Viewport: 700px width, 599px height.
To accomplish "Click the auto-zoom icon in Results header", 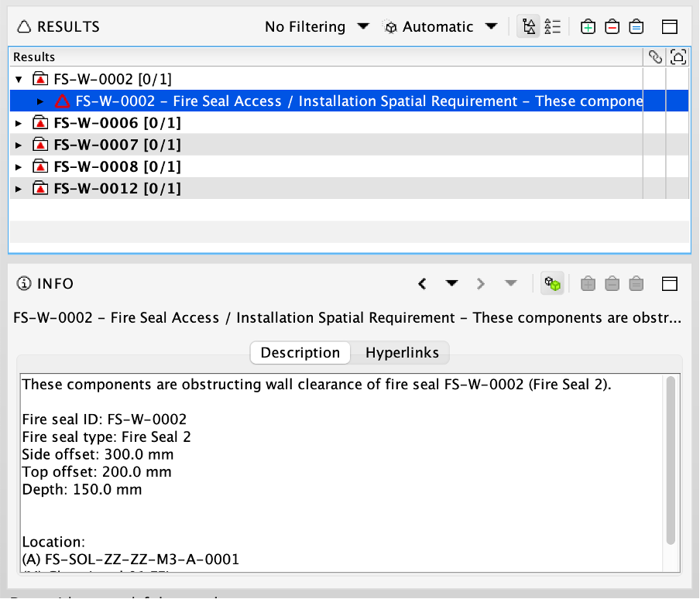I will coord(678,56).
